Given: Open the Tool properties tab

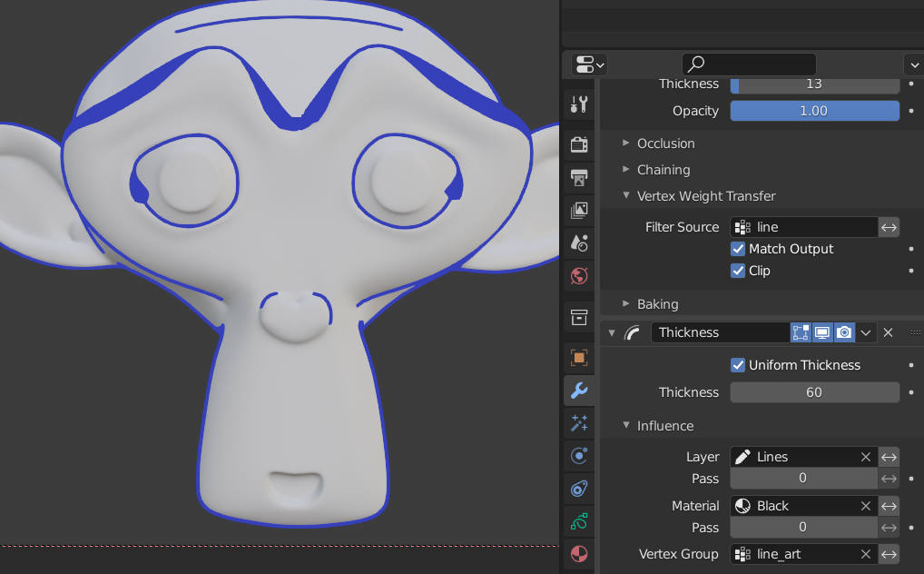Looking at the screenshot, I should [579, 104].
